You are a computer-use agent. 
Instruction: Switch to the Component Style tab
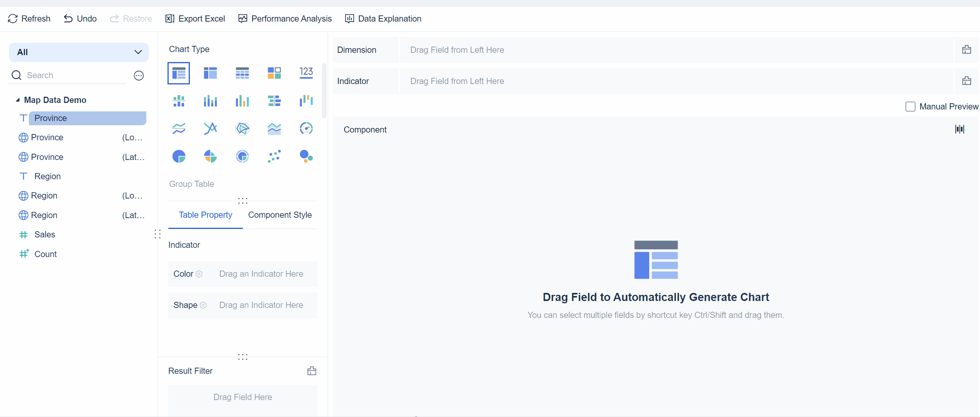tap(280, 215)
